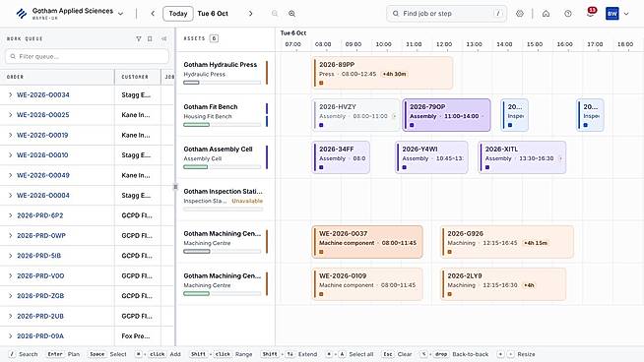Expand order WE-2026-00004
Image resolution: width=644 pixels, height=362 pixels.
click(10, 196)
